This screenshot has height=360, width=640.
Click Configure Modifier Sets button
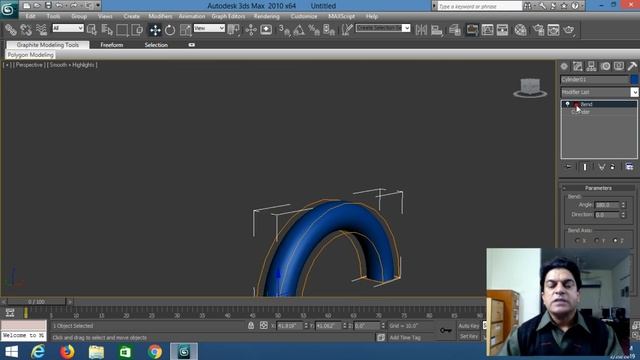tap(629, 167)
